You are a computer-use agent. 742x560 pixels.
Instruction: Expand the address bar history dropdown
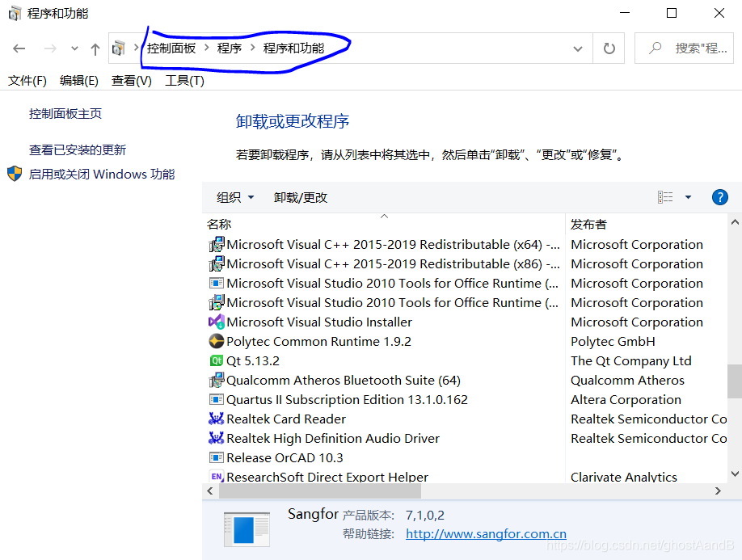click(578, 48)
